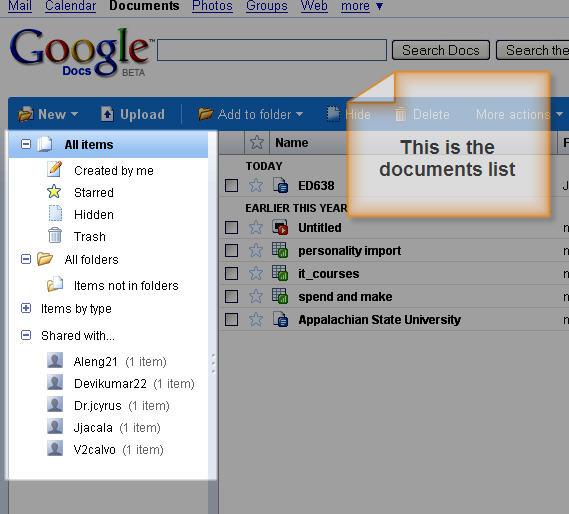Click the Upload arrow icon

pyautogui.click(x=107, y=114)
